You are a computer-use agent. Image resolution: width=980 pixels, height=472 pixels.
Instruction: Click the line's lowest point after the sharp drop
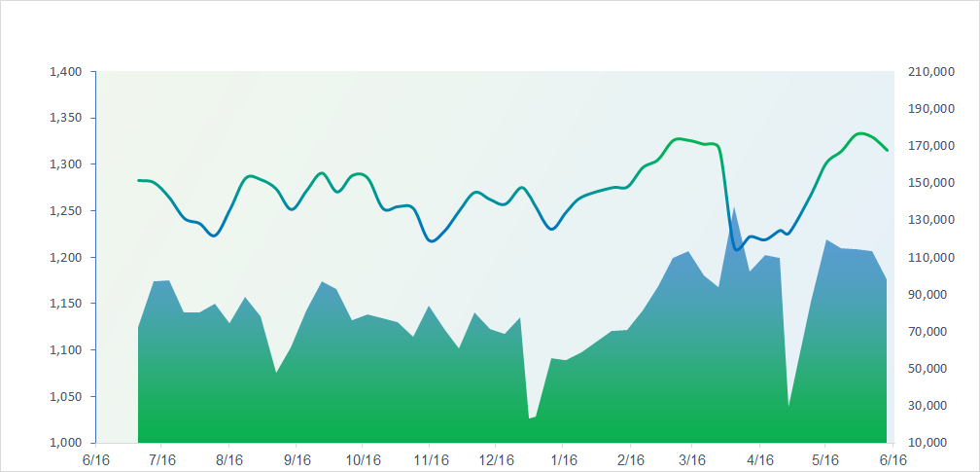coord(738,249)
